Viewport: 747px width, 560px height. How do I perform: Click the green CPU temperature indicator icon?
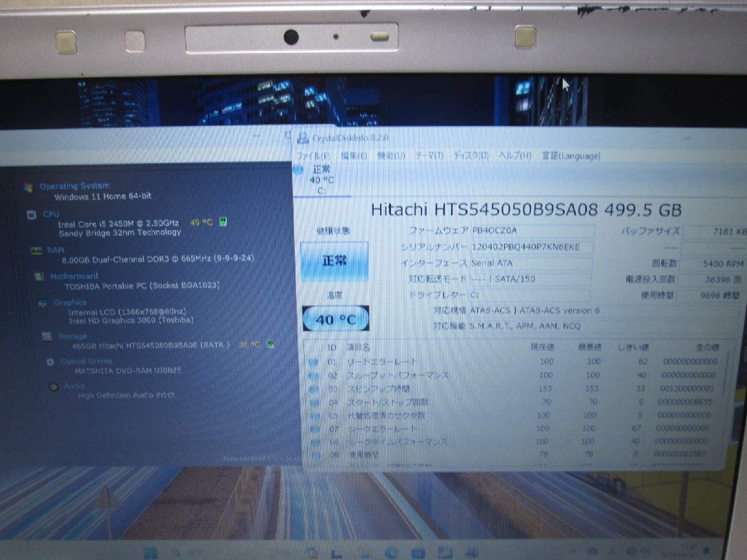point(223,222)
